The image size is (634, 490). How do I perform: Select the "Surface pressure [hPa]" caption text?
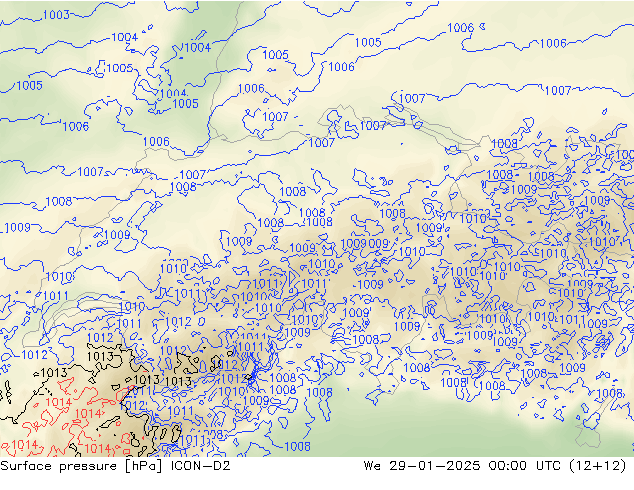pos(81,466)
